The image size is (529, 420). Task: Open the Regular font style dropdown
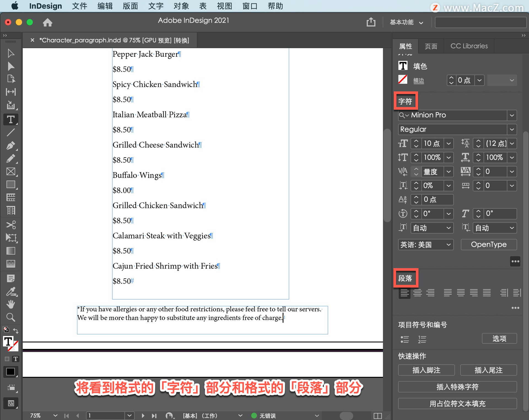[x=512, y=129]
